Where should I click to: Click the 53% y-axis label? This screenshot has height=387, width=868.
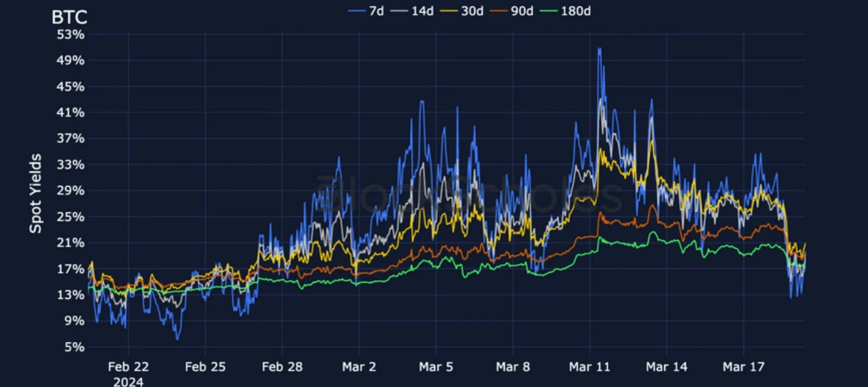click(71, 35)
